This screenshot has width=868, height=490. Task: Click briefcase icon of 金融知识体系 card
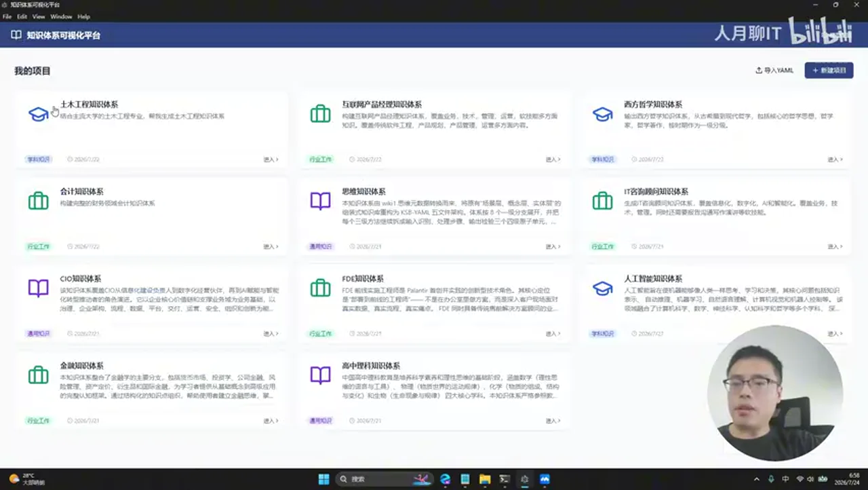click(39, 375)
